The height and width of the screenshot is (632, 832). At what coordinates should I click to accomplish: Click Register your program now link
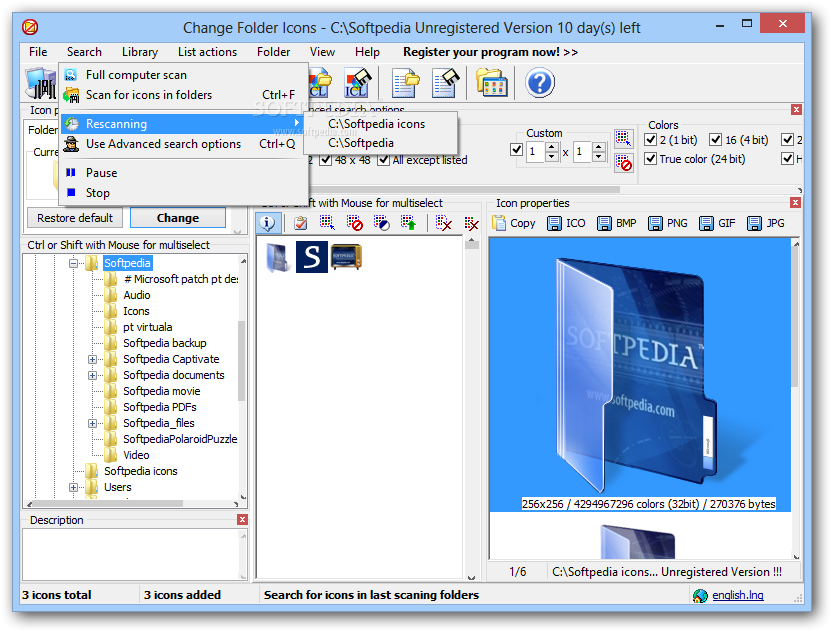coord(490,52)
